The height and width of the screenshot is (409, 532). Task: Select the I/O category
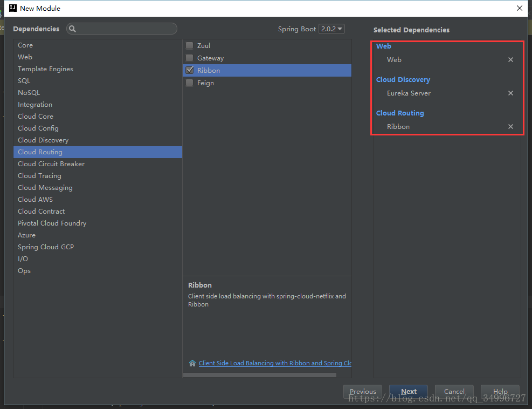tap(98, 259)
